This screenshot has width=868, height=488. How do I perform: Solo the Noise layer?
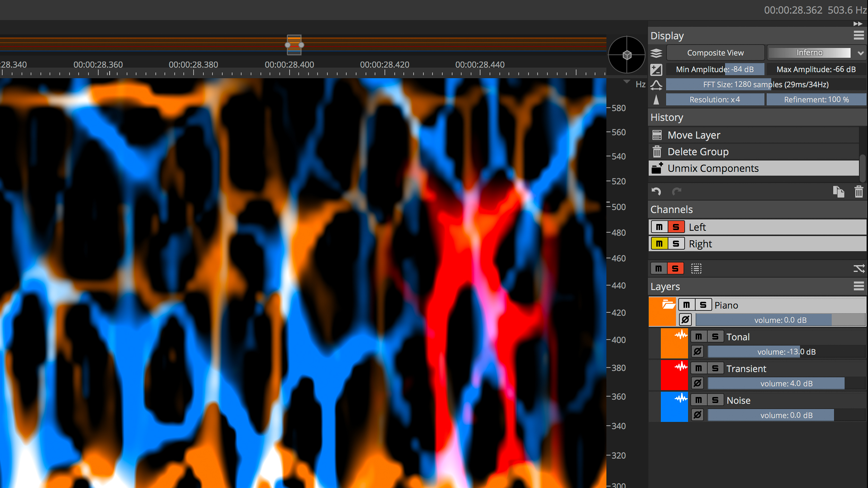click(x=715, y=400)
